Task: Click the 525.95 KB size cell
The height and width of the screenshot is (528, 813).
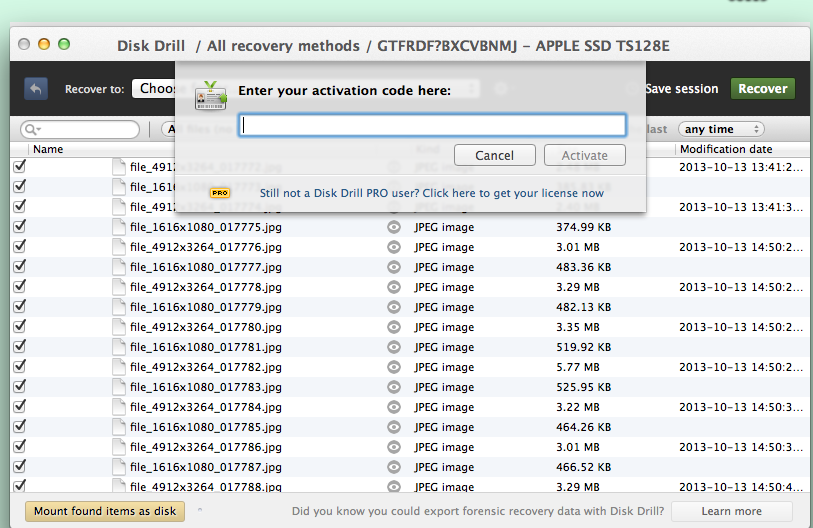Action: 583,387
